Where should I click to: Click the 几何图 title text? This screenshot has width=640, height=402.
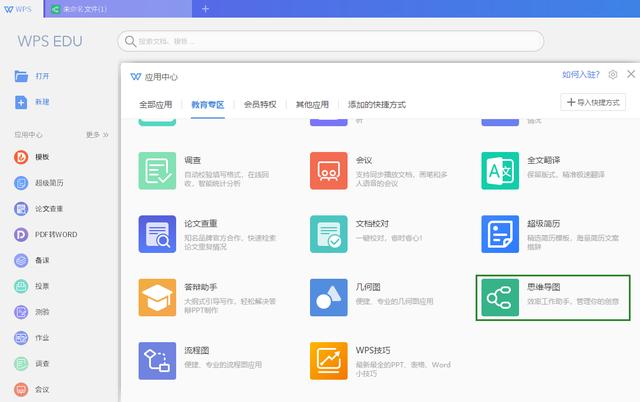click(368, 287)
